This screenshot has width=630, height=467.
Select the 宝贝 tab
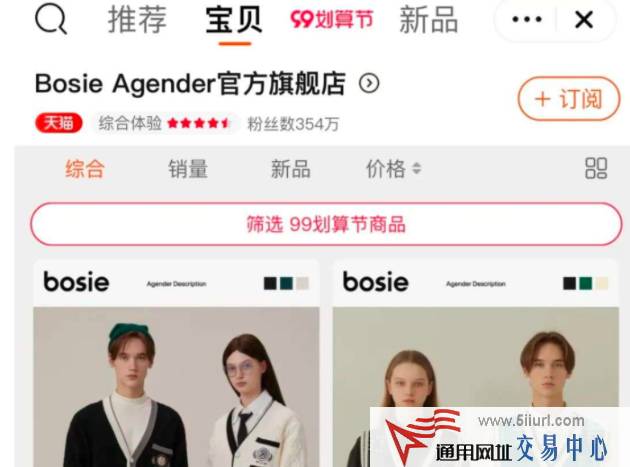coord(234,19)
